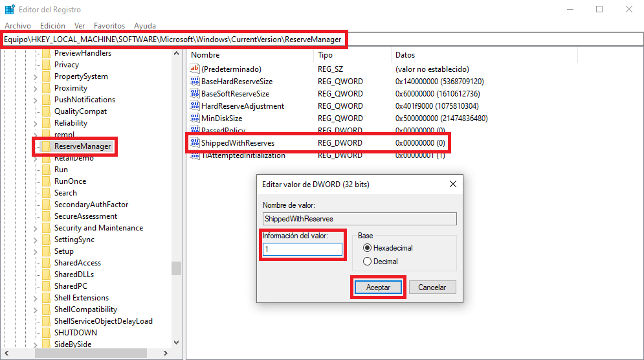Select the Search folder icon
This screenshot has height=360, width=644.
47,193
